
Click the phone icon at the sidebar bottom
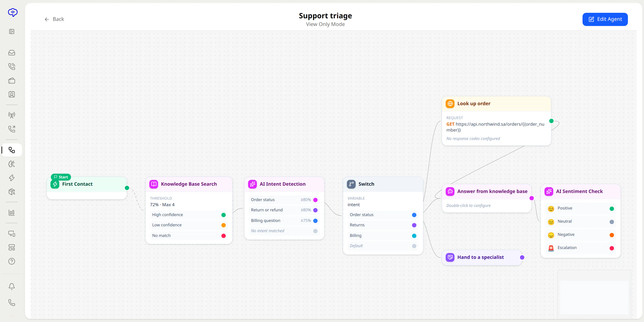(x=12, y=303)
